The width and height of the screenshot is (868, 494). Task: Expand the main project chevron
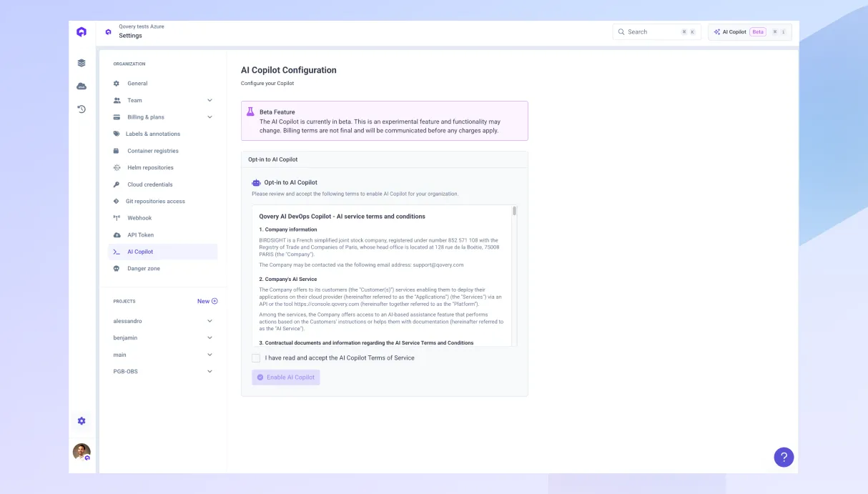pos(209,355)
